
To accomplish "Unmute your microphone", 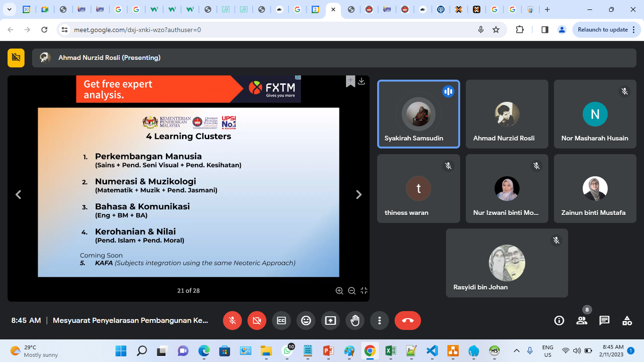I will pyautogui.click(x=232, y=321).
